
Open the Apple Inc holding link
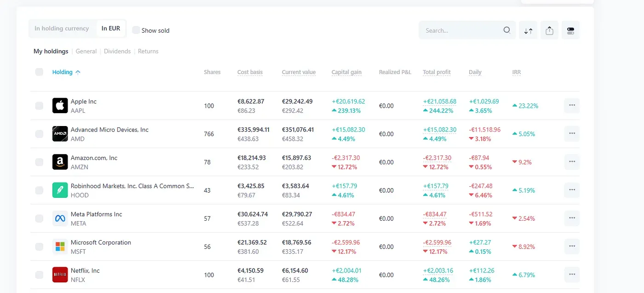83,102
